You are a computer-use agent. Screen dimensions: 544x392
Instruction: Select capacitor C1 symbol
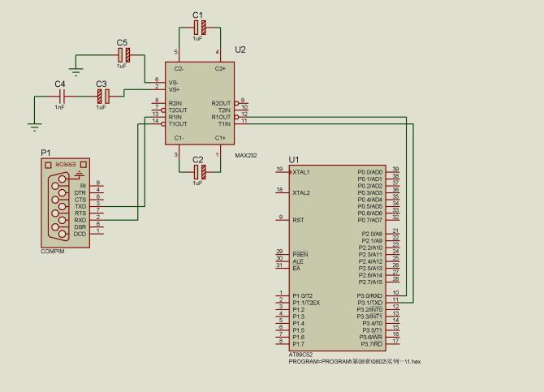(200, 28)
